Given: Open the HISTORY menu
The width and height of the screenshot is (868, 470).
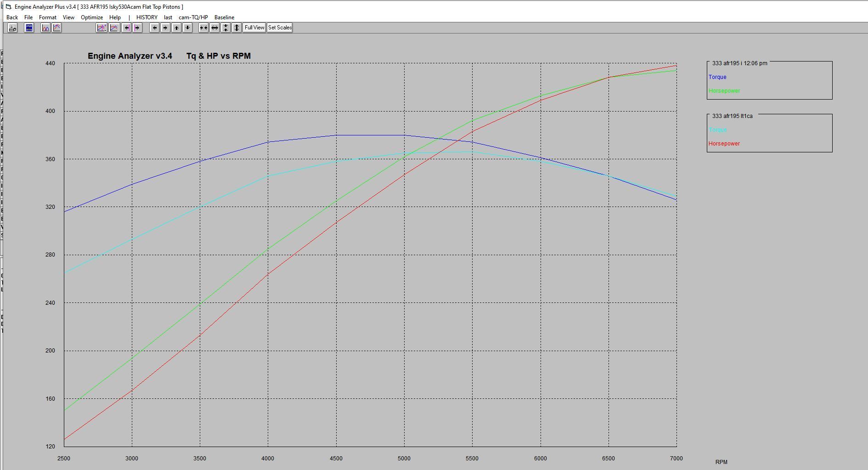Looking at the screenshot, I should point(147,17).
